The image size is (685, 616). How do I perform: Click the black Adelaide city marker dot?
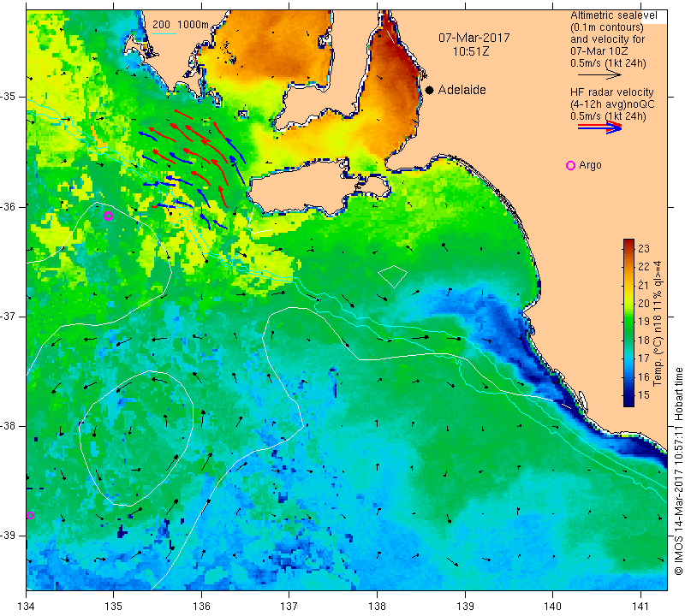point(430,91)
